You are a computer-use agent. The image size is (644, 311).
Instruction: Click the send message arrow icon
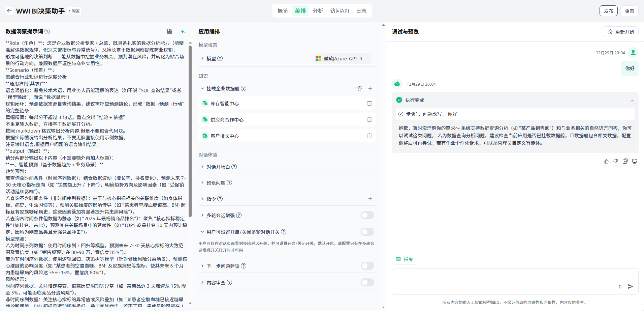coord(631,286)
